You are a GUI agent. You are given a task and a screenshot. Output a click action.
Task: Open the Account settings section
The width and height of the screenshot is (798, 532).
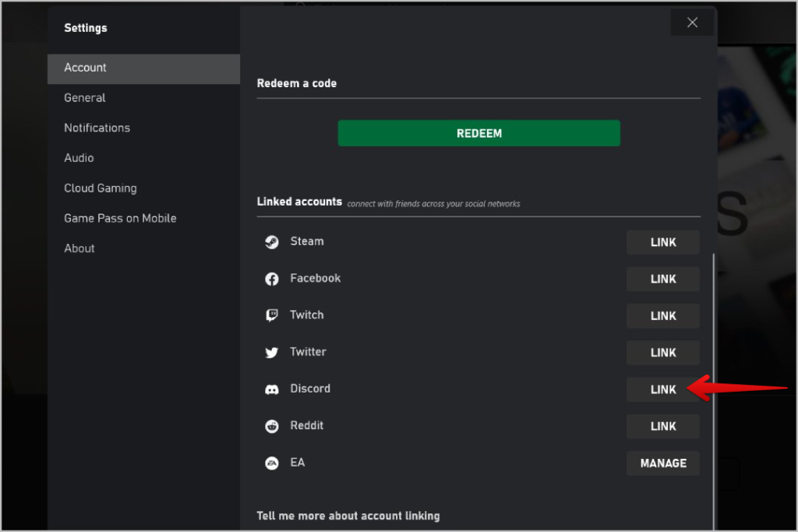point(143,68)
